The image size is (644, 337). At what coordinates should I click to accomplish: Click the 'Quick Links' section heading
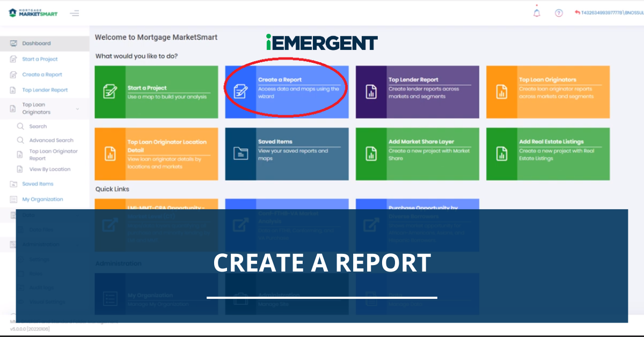click(112, 189)
